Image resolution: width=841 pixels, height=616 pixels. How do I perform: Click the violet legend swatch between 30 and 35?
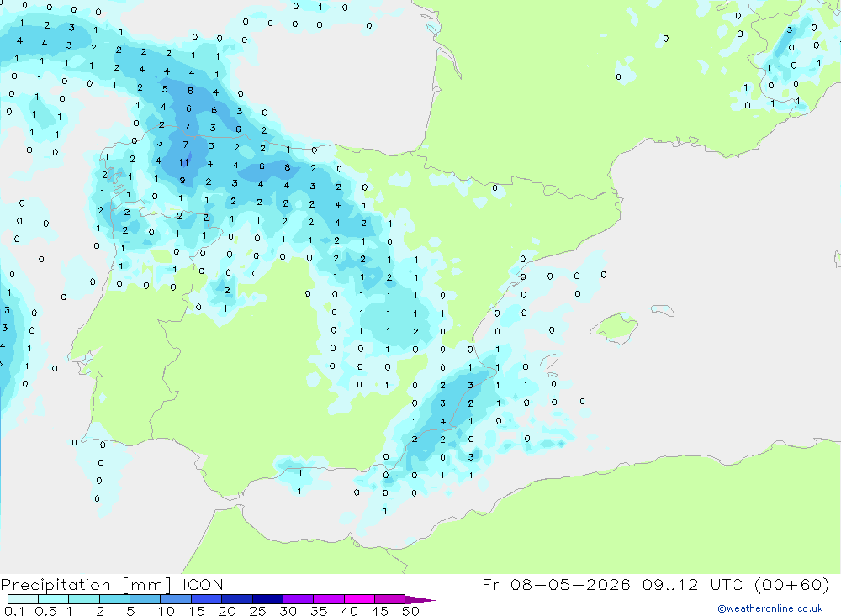(299, 599)
